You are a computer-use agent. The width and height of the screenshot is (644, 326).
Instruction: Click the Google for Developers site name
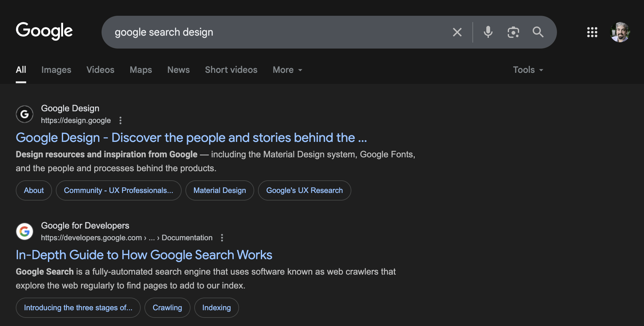tap(85, 226)
